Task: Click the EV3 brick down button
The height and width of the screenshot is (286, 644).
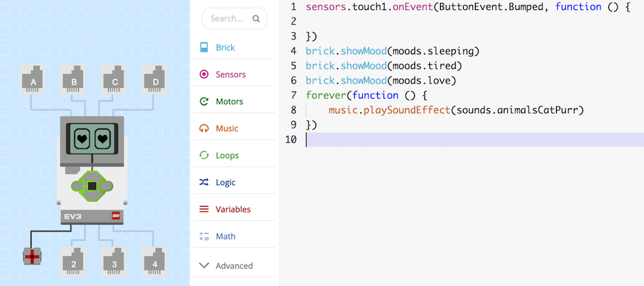Action: pos(92,197)
